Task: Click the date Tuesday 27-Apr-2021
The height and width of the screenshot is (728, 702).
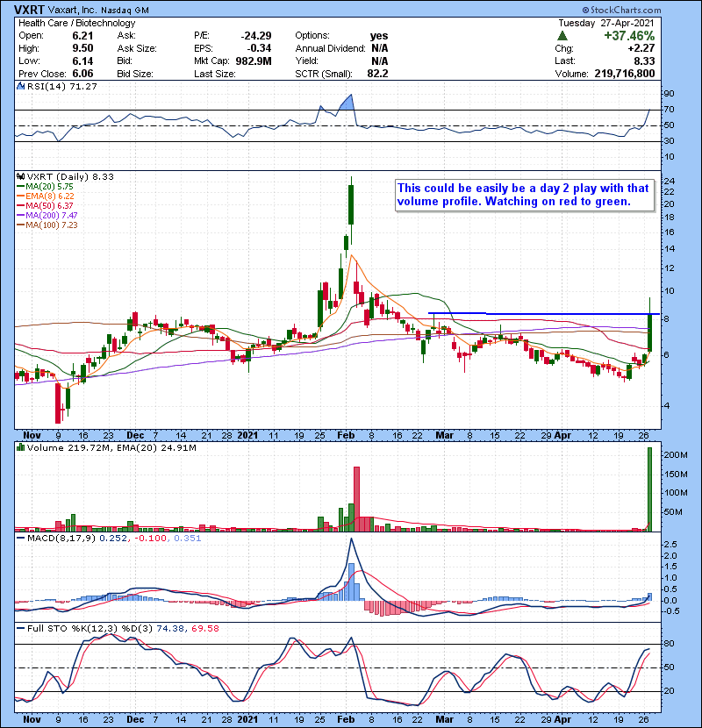Action: [606, 23]
